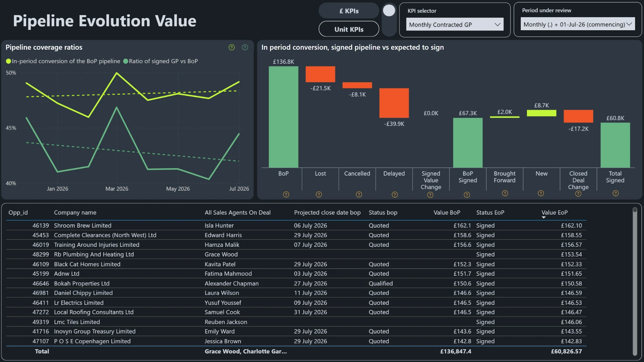Select the Cancelled -£8.1K waterfall bar

pos(357,85)
